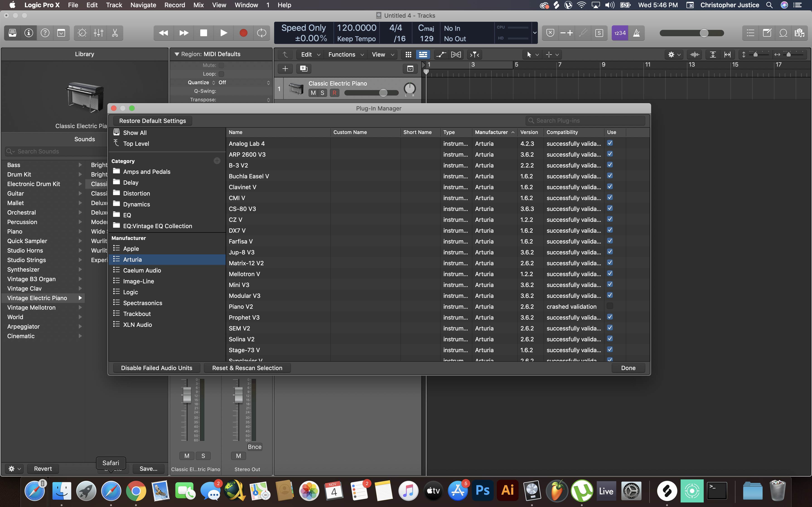The height and width of the screenshot is (507, 812).
Task: Click Reset & Rescan Selection button
Action: pos(247,368)
